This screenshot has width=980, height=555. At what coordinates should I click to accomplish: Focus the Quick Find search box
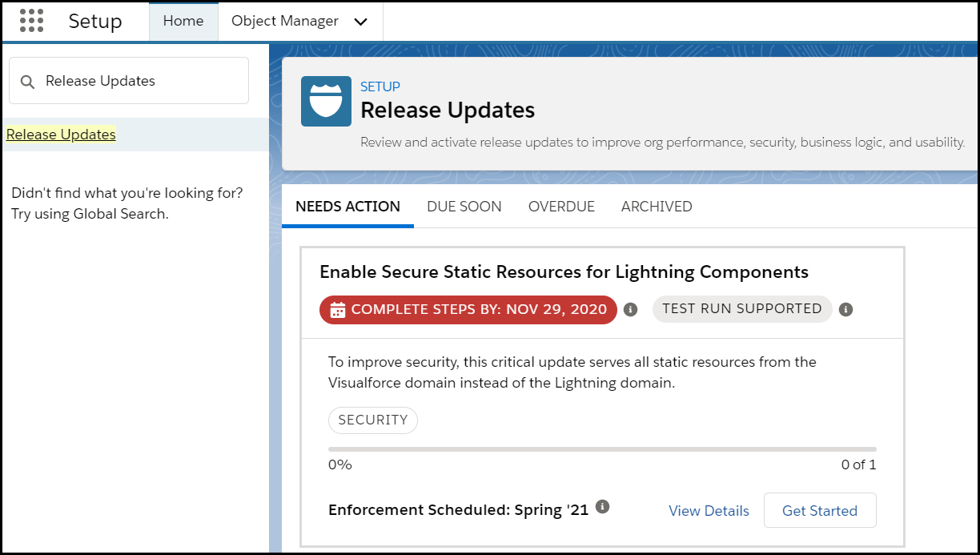pos(129,81)
